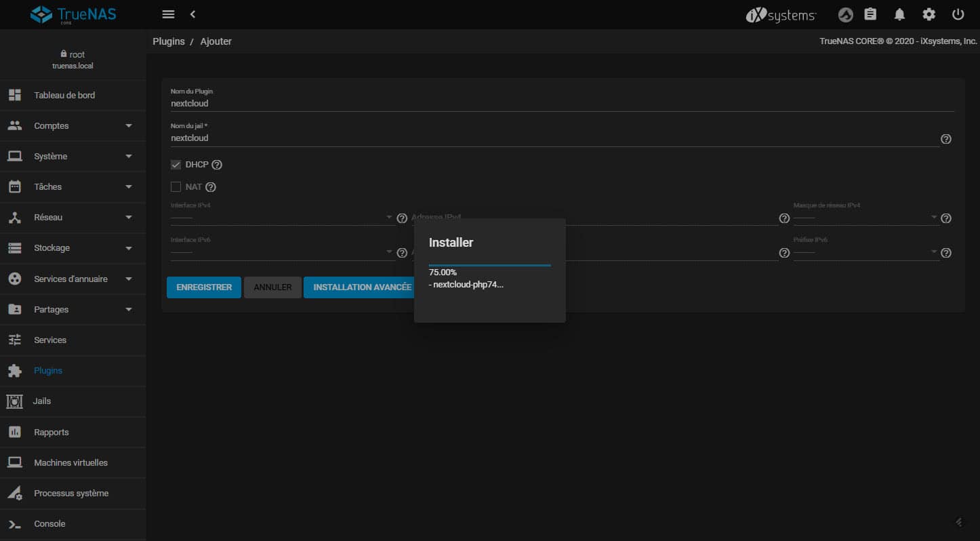Image resolution: width=980 pixels, height=541 pixels.
Task: Click the 75.00% progress text
Action: (443, 273)
